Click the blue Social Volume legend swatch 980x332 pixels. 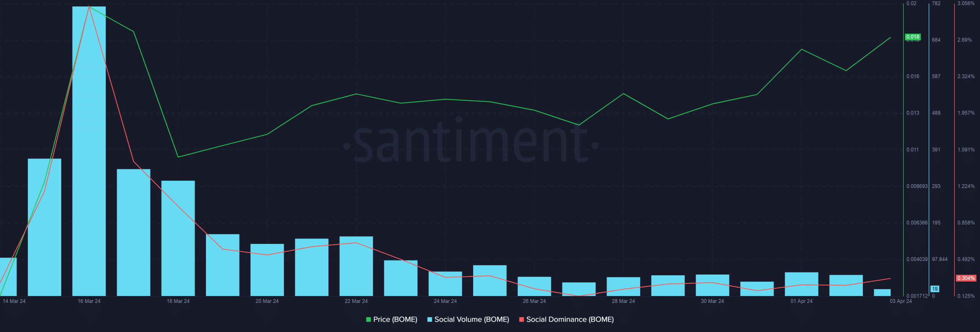pyautogui.click(x=430, y=319)
